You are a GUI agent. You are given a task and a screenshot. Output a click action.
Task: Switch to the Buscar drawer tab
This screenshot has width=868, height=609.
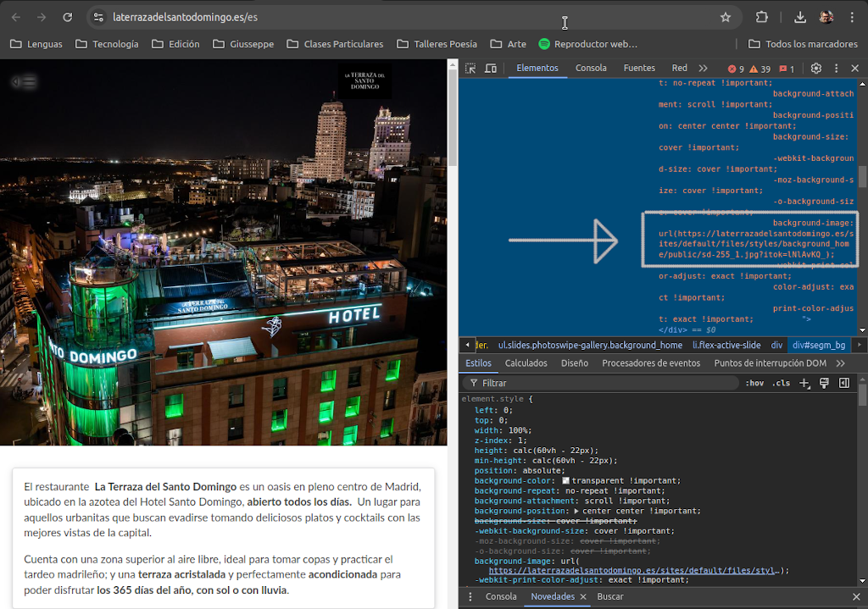click(x=610, y=597)
